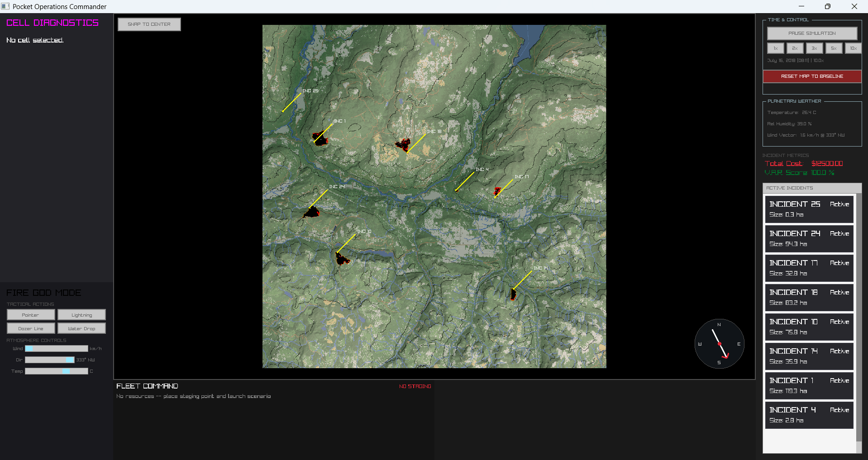Click the V.A.R. Score readout
This screenshot has width=868, height=460.
(799, 173)
